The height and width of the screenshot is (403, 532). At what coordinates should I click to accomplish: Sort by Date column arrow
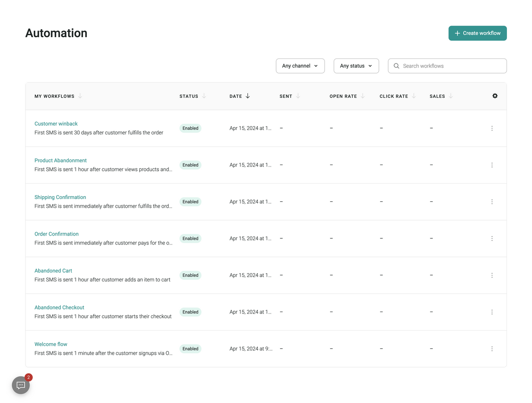tap(247, 96)
